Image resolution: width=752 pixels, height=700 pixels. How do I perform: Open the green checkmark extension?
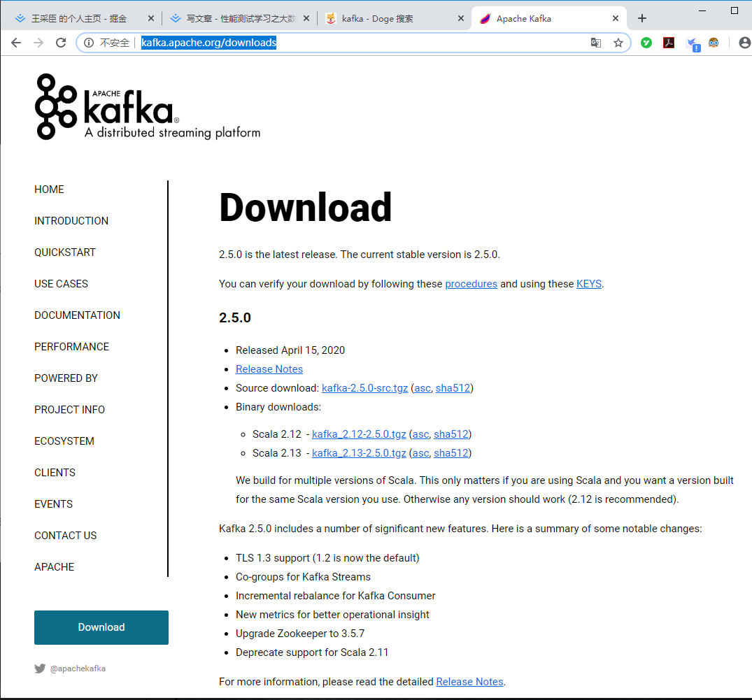tap(646, 43)
